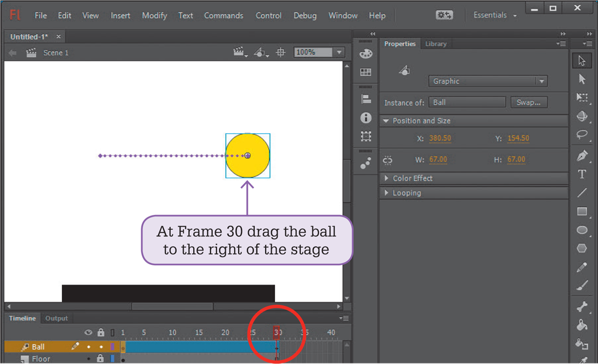Open the File menu
598x364 pixels.
[41, 15]
